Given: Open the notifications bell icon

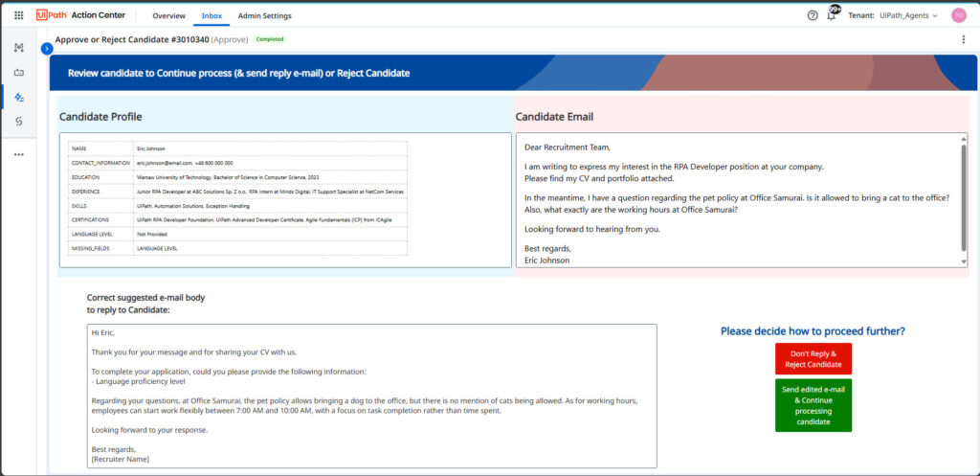Looking at the screenshot, I should 832,15.
